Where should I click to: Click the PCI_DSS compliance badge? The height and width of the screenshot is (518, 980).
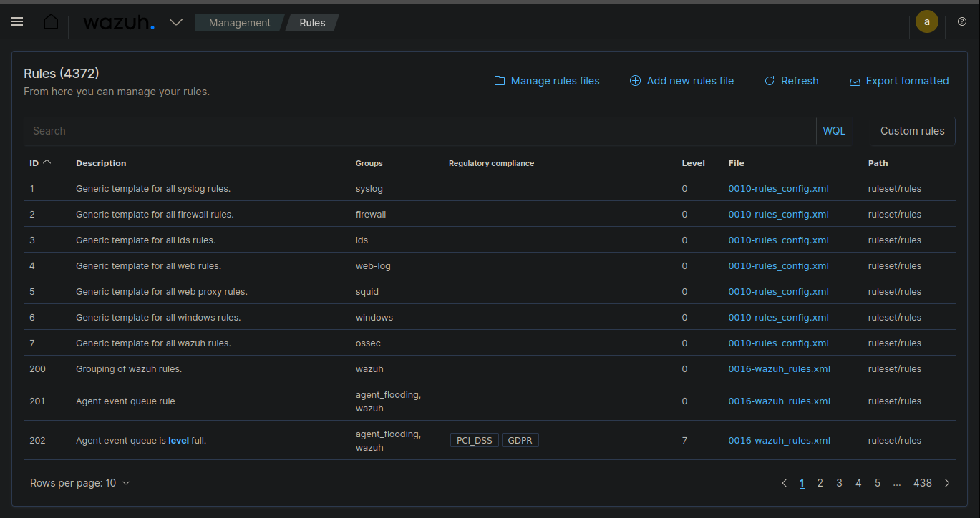[475, 441]
